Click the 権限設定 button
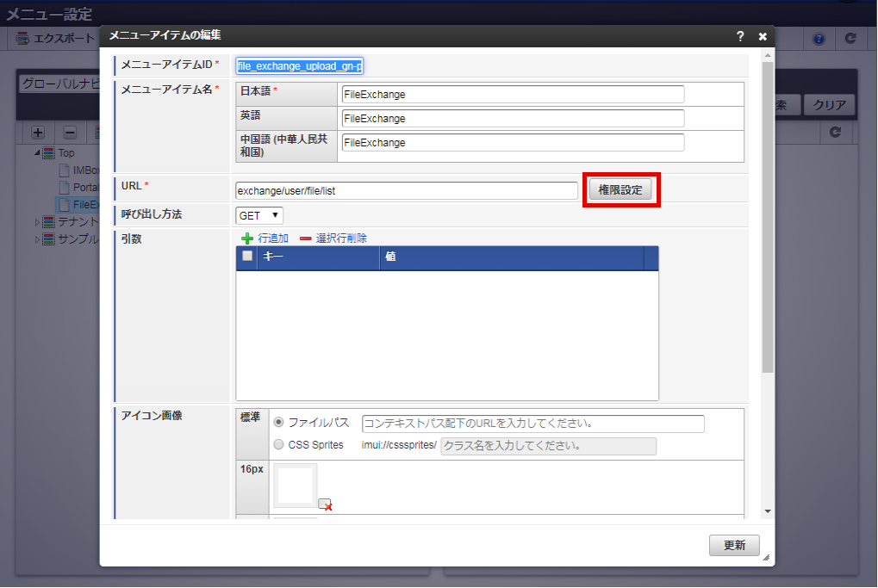The height and width of the screenshot is (588, 878). click(620, 189)
